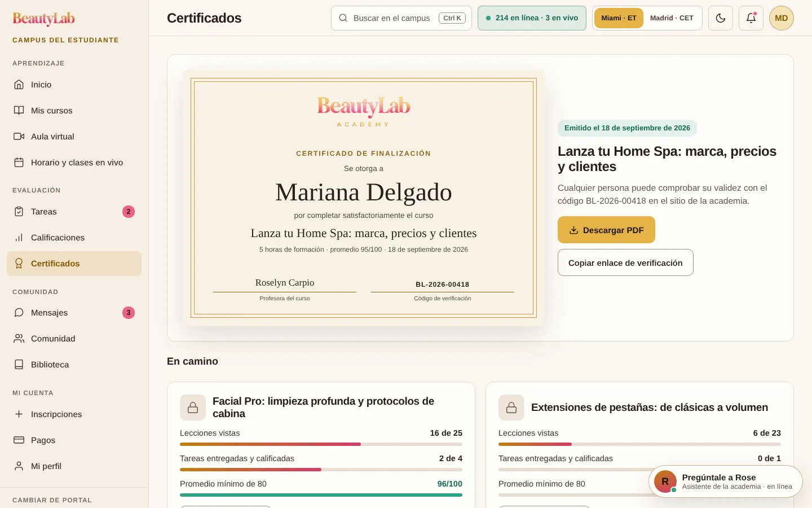
Task: Click the BL-2026-00418 code on the certificate
Action: click(x=443, y=284)
